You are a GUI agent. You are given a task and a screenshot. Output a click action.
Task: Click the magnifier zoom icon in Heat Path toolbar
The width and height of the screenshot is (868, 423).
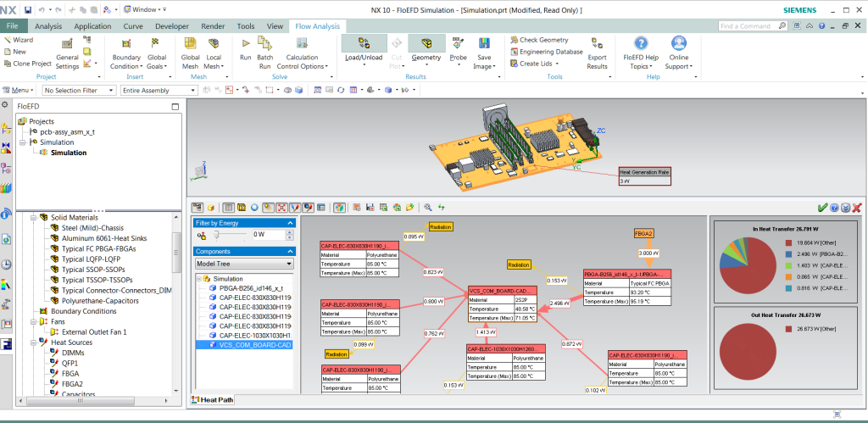(x=428, y=207)
